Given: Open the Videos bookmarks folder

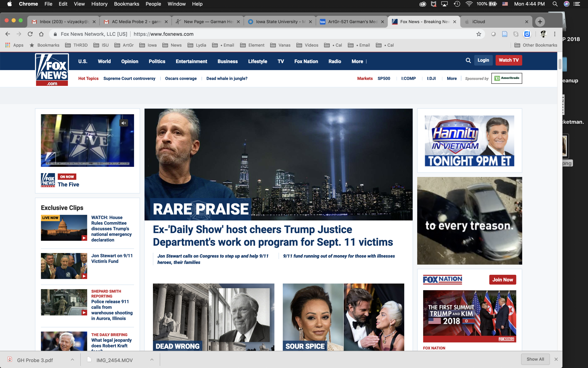Looking at the screenshot, I should coord(307,45).
